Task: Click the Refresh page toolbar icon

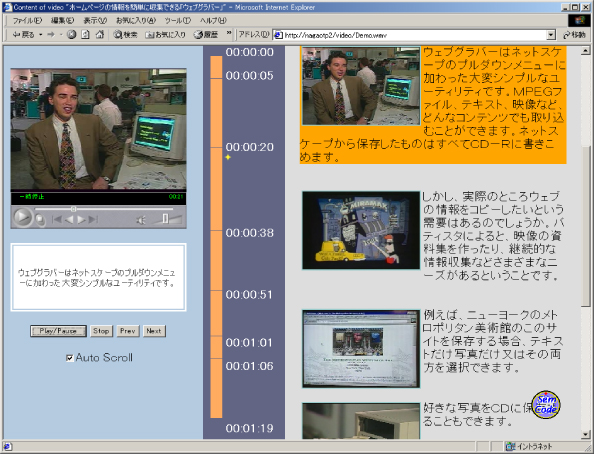Action: click(x=86, y=35)
